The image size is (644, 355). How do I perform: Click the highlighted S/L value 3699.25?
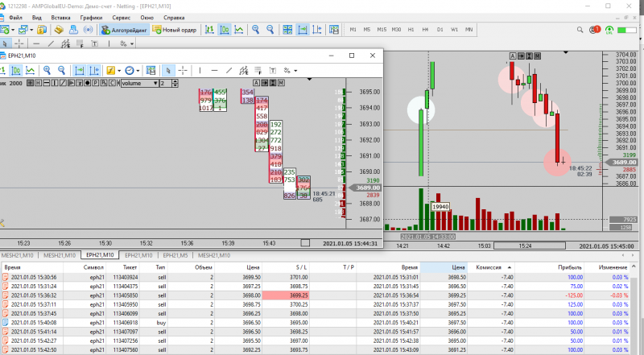286,295
